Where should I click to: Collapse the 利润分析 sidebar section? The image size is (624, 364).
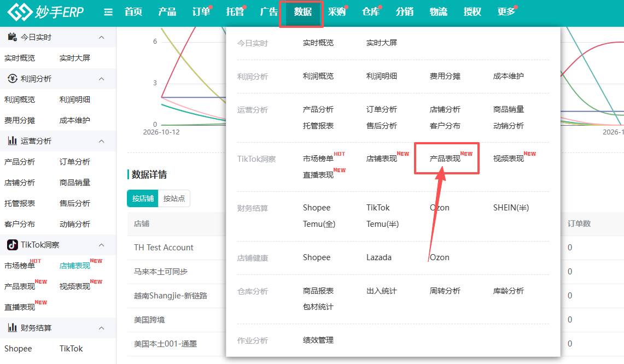point(102,79)
